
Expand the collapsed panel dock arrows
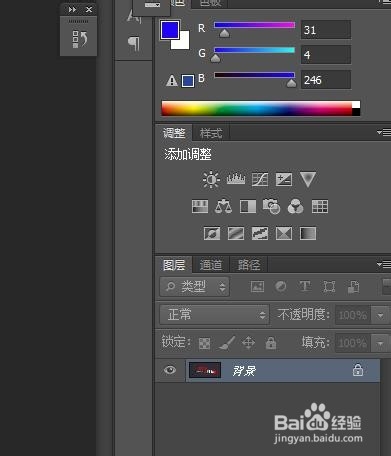coord(72,10)
